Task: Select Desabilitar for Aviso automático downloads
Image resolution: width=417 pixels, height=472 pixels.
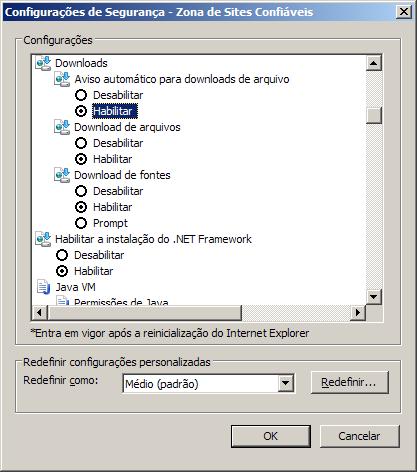Action: pos(81,95)
